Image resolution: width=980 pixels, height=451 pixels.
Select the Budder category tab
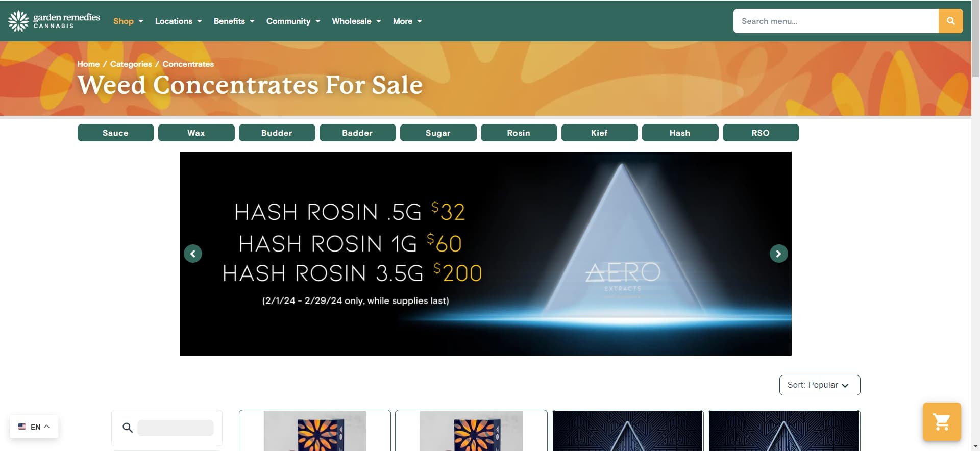tap(277, 133)
